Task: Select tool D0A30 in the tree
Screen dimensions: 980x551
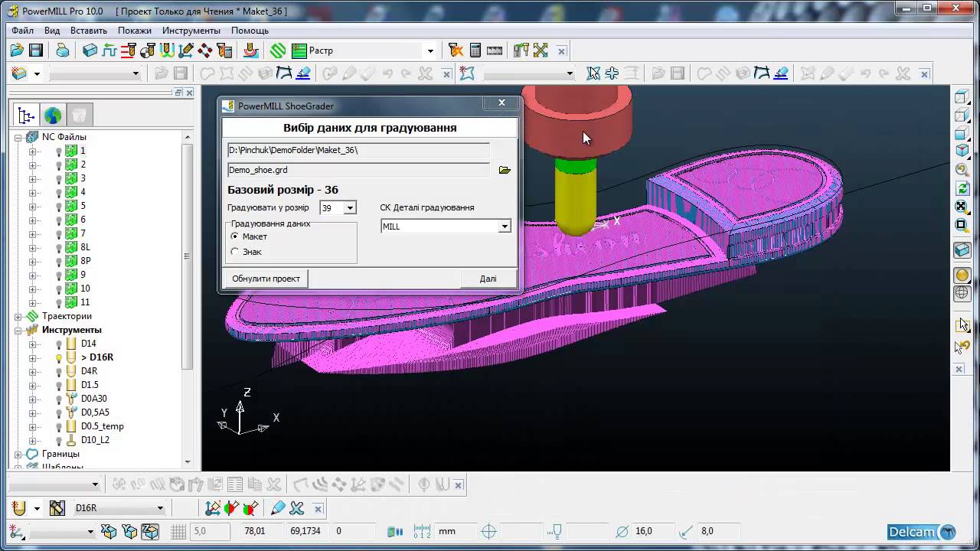Action: [x=94, y=399]
